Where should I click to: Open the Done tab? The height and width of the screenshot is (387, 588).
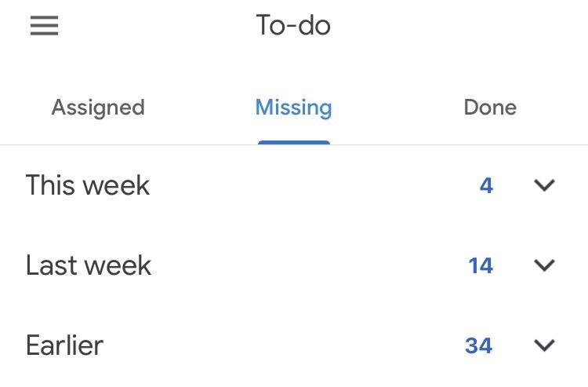[490, 108]
